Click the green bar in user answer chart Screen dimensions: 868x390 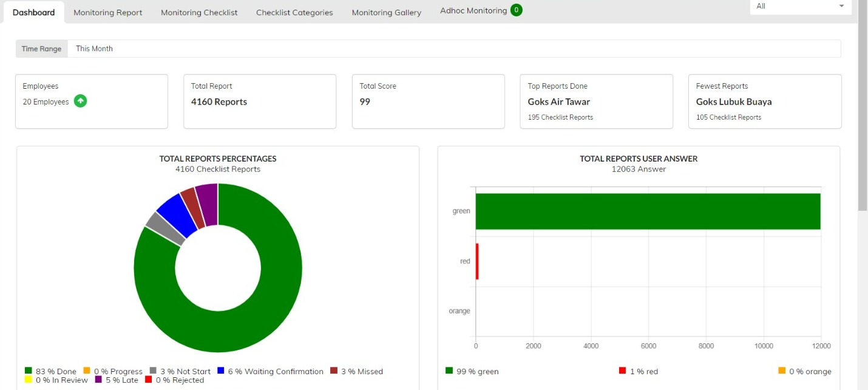pyautogui.click(x=648, y=211)
